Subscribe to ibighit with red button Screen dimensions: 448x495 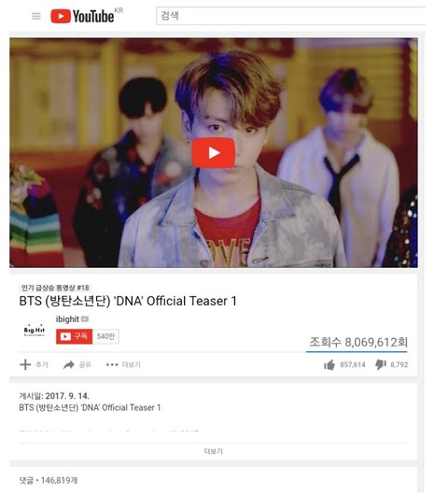point(74,336)
